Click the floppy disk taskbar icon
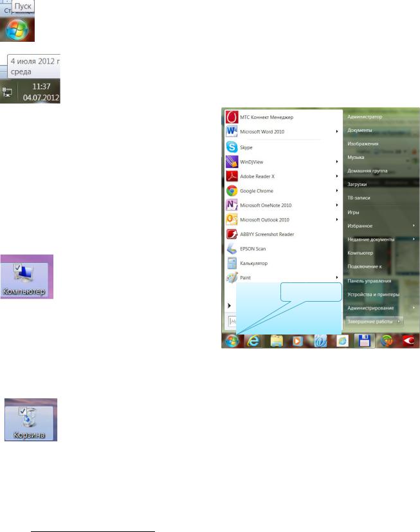Screen dimensions: 420x532 point(364,341)
